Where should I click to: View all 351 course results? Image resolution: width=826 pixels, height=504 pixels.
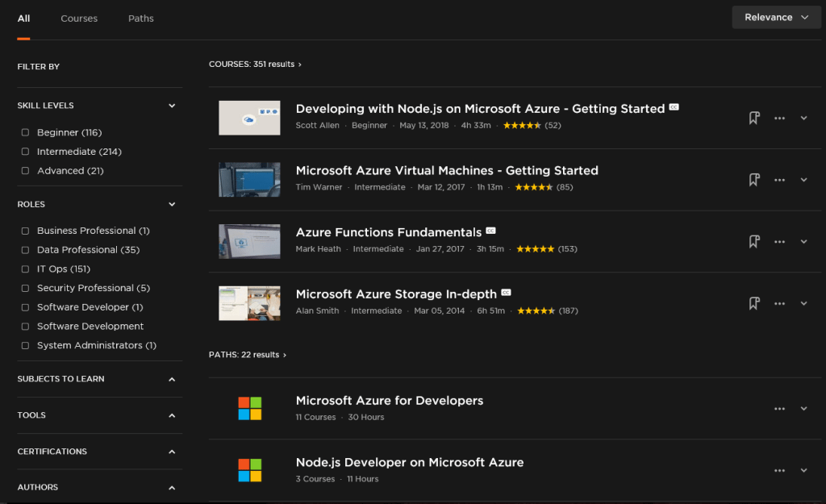[255, 65]
